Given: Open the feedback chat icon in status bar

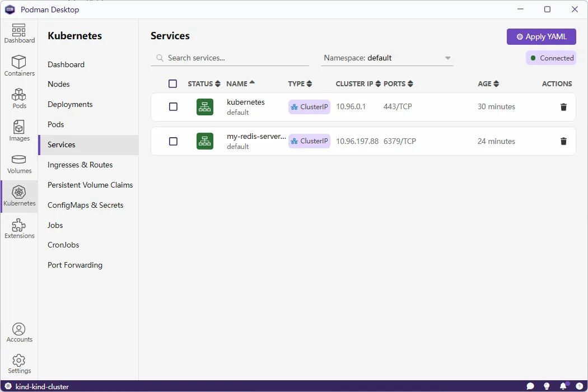Looking at the screenshot, I should [x=530, y=386].
